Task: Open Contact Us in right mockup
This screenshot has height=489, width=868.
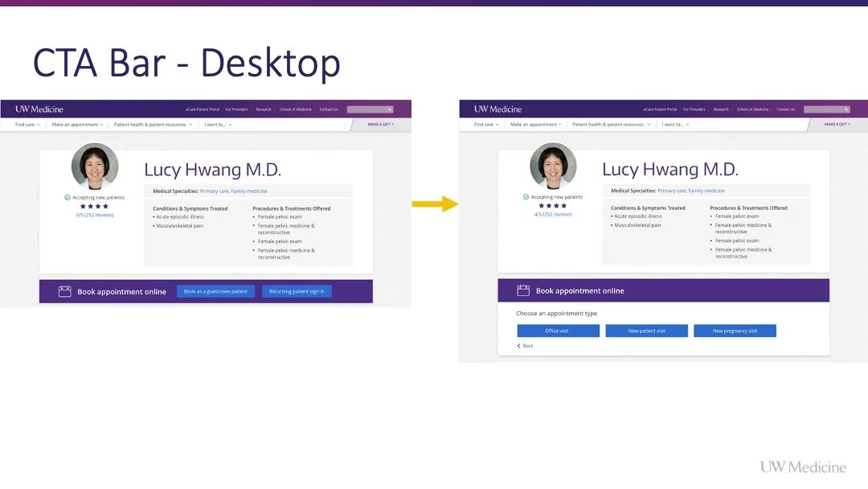Action: coord(786,109)
